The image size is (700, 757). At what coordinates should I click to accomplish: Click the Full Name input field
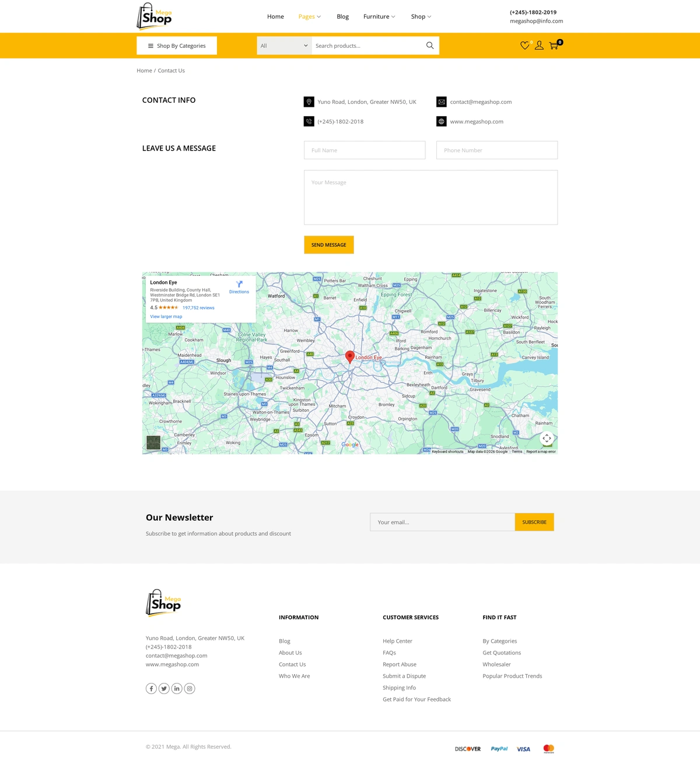click(x=364, y=150)
